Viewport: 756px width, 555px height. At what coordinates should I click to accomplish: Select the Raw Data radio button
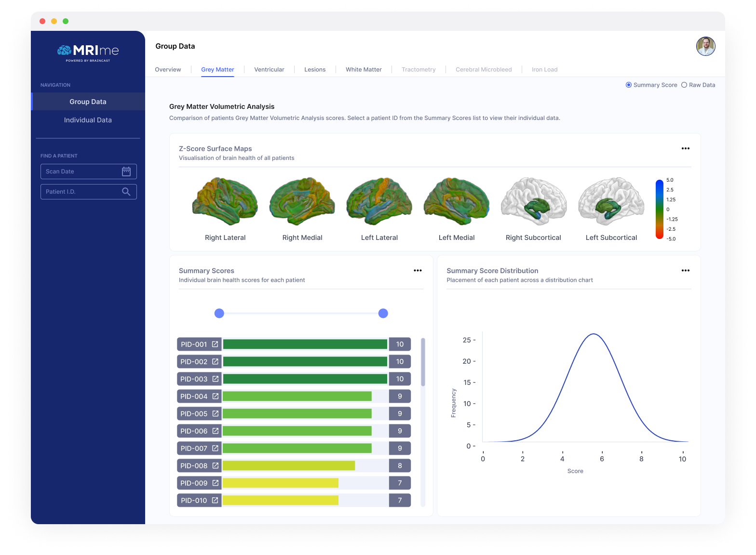(684, 85)
